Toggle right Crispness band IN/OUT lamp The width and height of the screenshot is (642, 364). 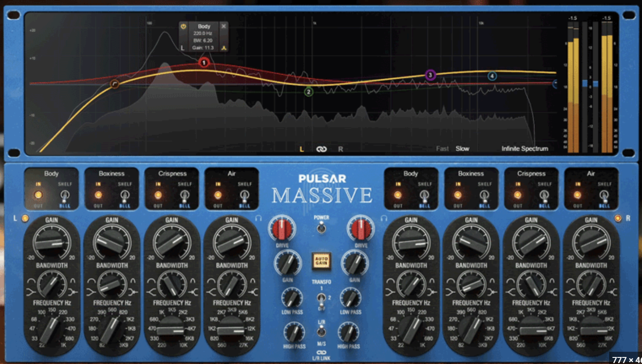(518, 195)
